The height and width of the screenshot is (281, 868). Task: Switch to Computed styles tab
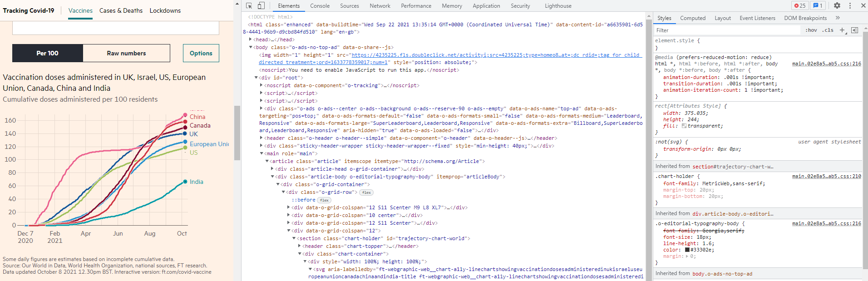[693, 18]
